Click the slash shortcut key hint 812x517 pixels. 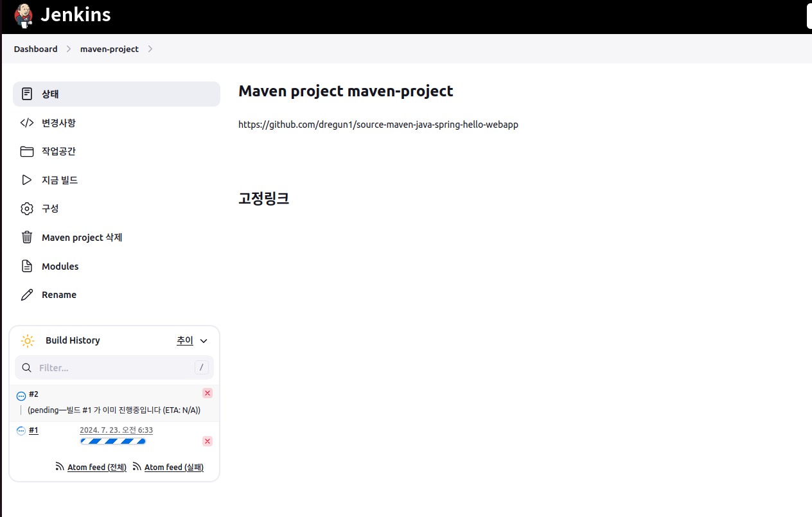[x=202, y=367]
